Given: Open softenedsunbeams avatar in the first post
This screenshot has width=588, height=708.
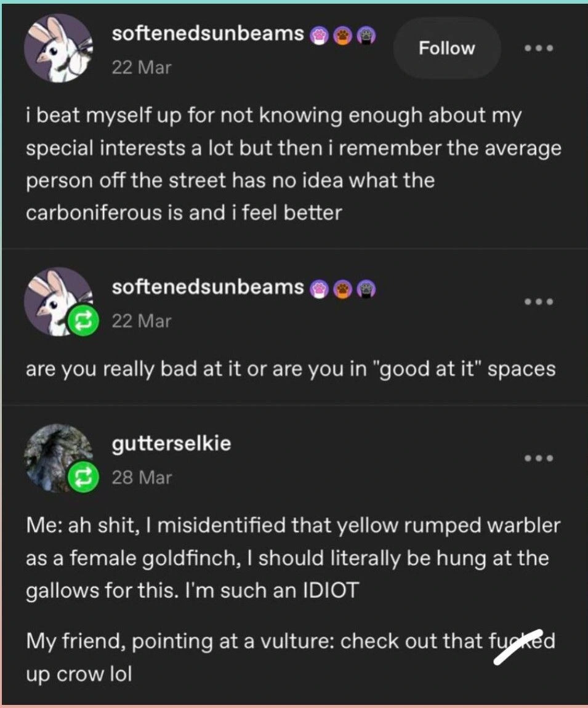Looking at the screenshot, I should coord(58,48).
